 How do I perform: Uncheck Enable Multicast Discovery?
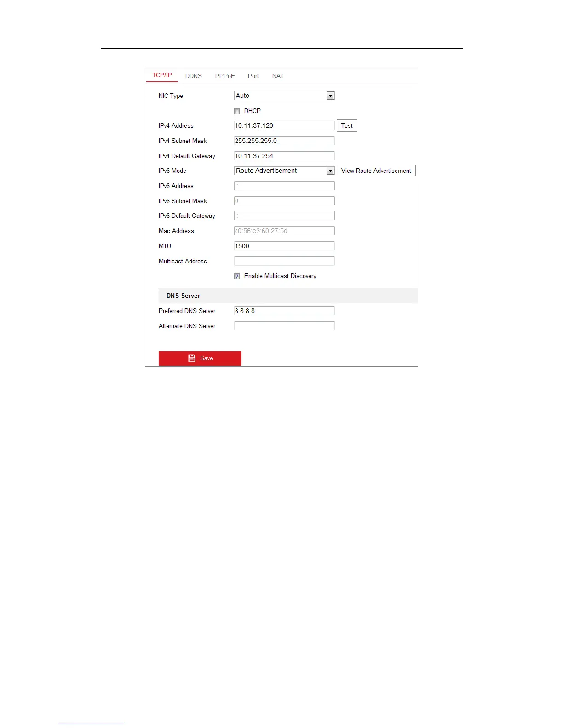(x=237, y=276)
